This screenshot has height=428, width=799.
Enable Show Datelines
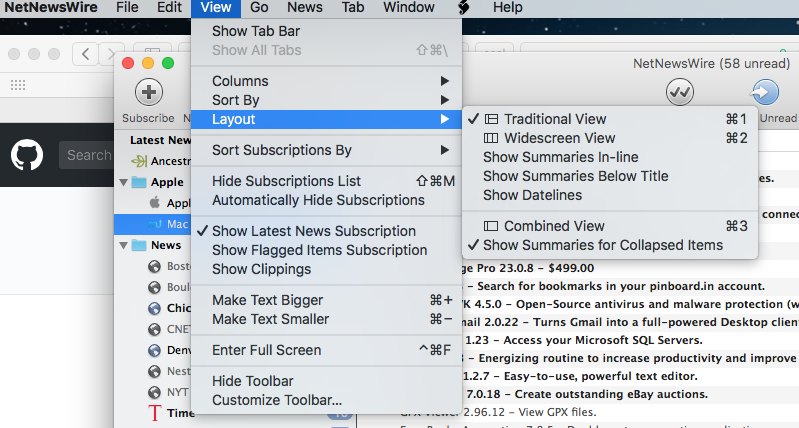coord(610,195)
